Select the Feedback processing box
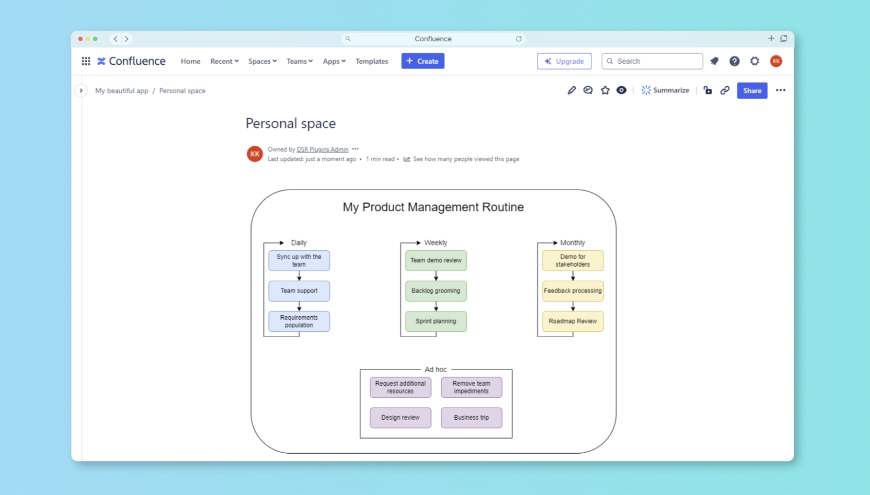 coord(573,291)
